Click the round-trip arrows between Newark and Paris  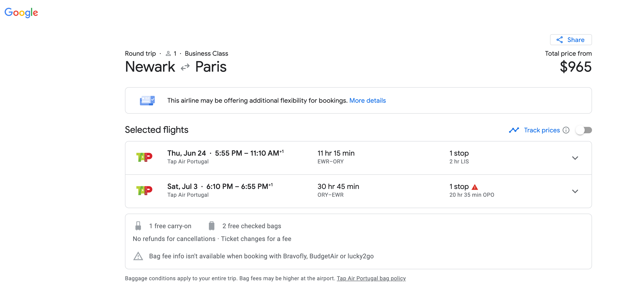(x=185, y=67)
